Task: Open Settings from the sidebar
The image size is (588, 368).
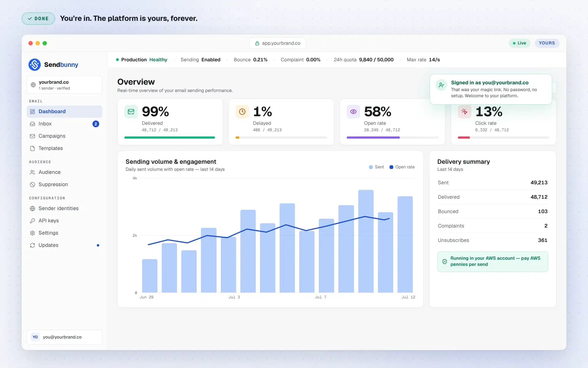Action: [x=64, y=233]
